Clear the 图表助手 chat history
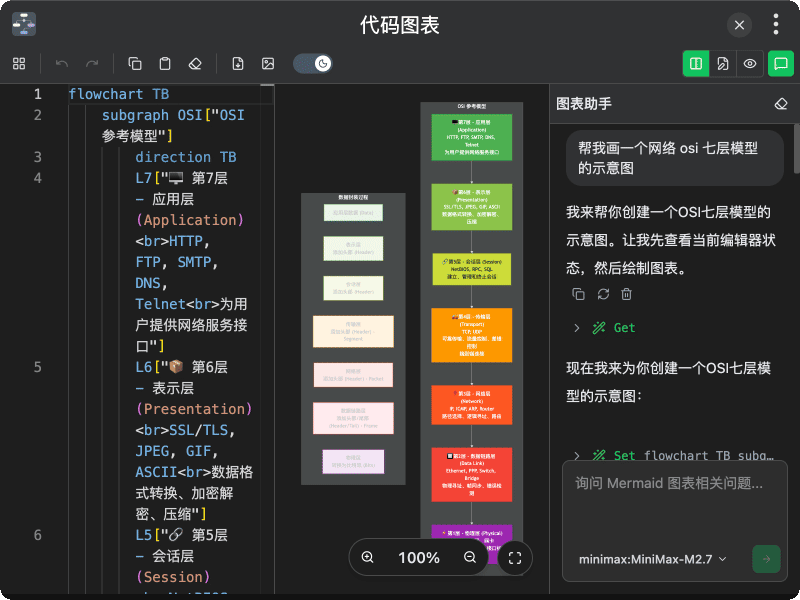 click(781, 104)
